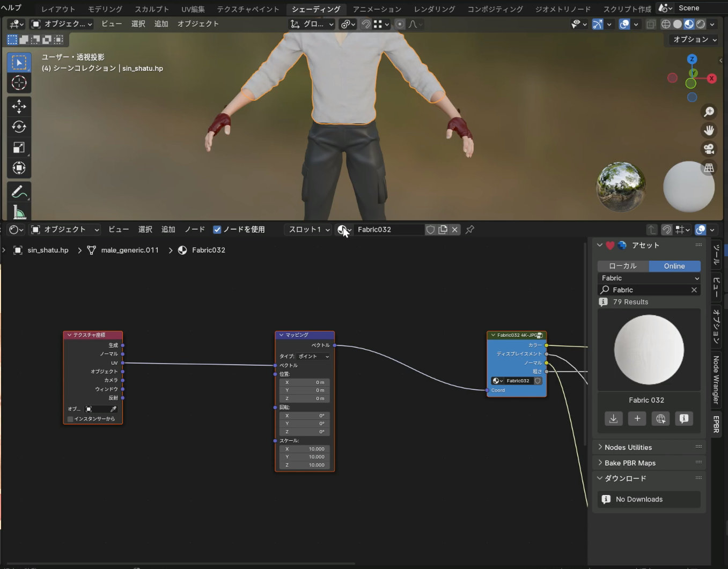Open the 追加 menu in node editor

click(168, 230)
